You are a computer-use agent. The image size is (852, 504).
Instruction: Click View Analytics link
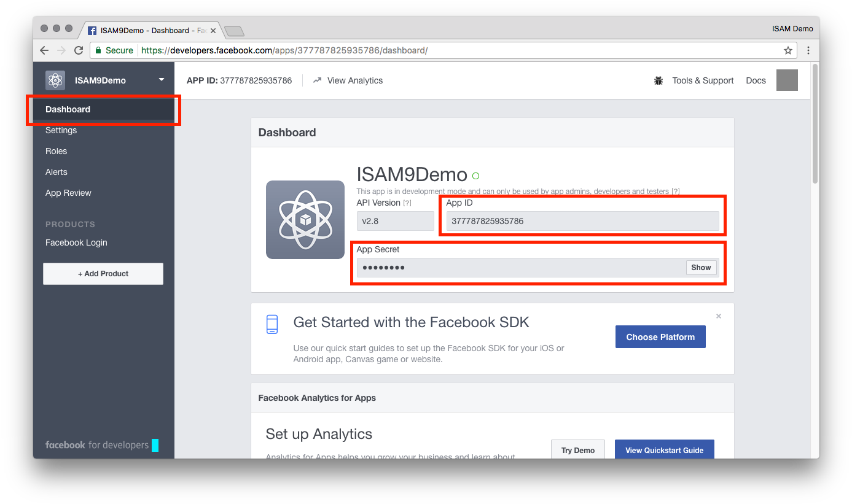(355, 80)
